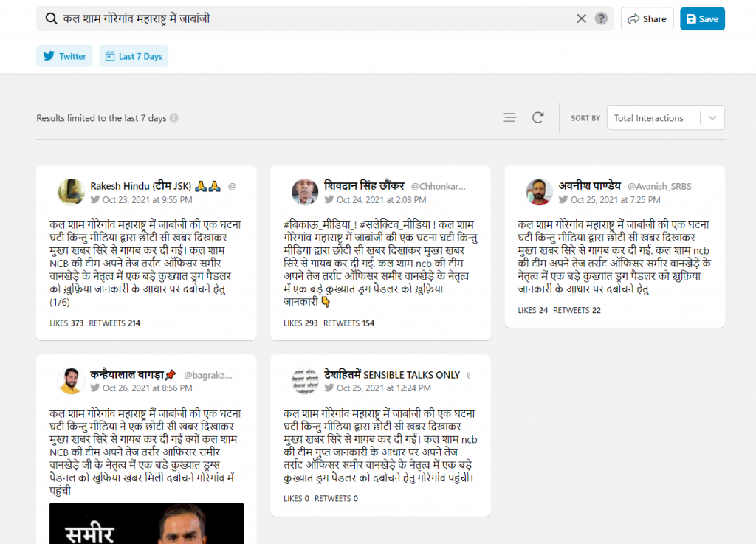The width and height of the screenshot is (756, 544).
Task: Toggle the Twitter platform filter
Action: [x=65, y=56]
